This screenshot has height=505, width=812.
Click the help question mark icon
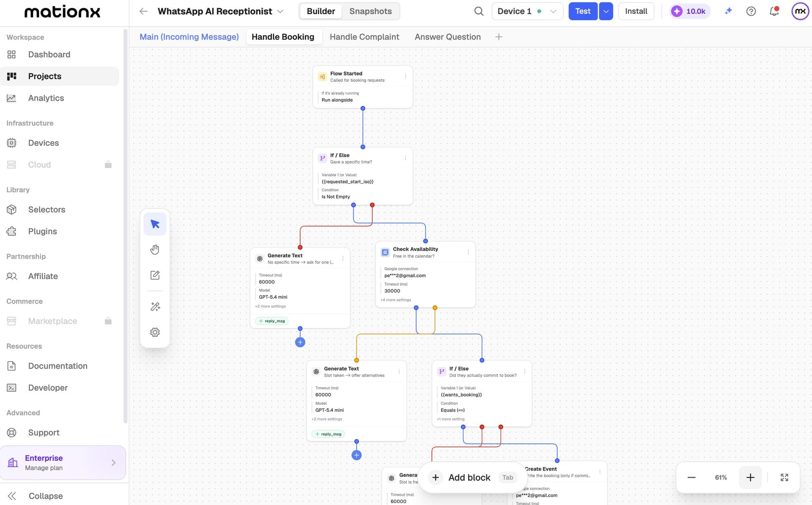(751, 11)
